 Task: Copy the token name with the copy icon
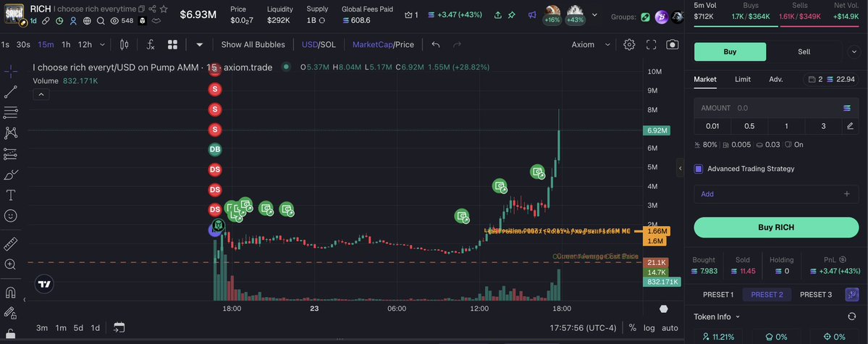pos(142,9)
